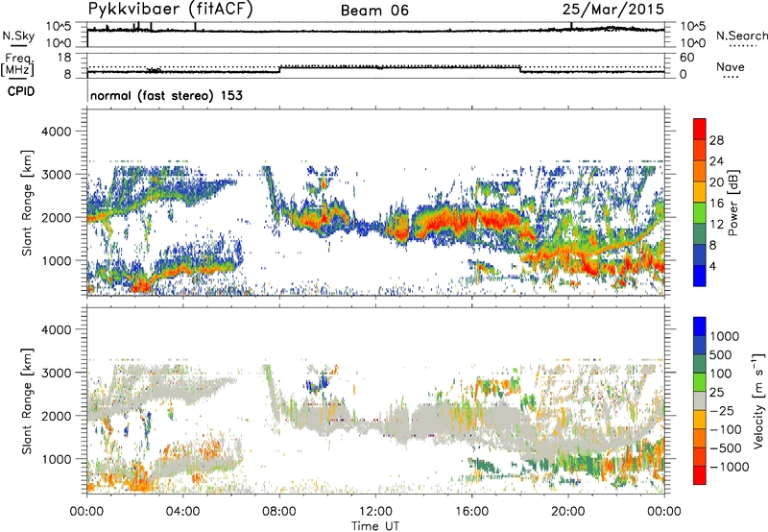This screenshot has width=768, height=532.
Task: Click the power panel 'Slant Range [km]' label
Action: click(x=27, y=203)
